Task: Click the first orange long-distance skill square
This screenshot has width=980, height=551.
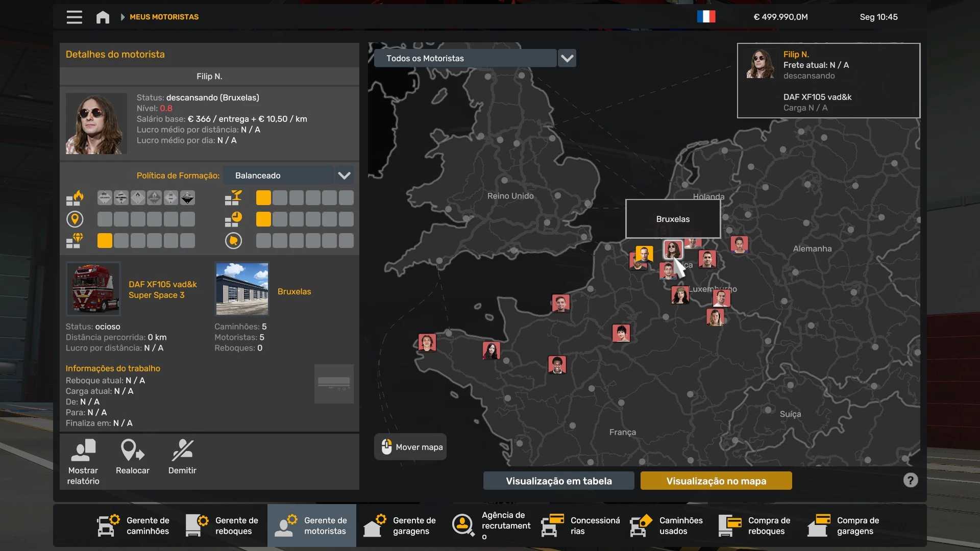Action: pos(263,198)
